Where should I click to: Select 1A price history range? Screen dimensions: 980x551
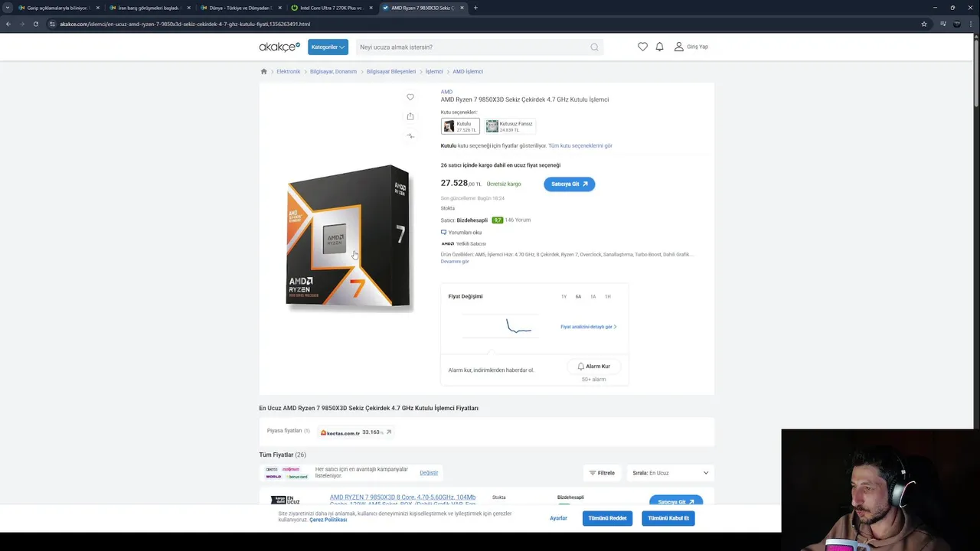coord(593,297)
